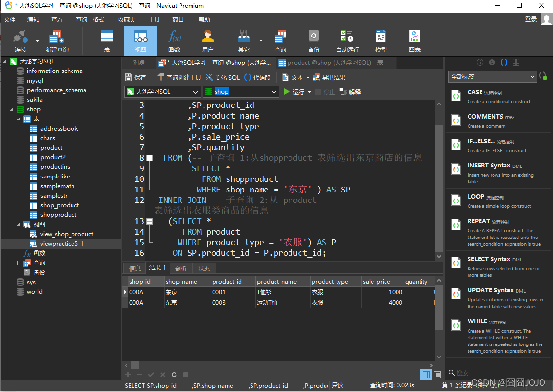Collapse the 表 tables tree node

pyautogui.click(x=18, y=119)
